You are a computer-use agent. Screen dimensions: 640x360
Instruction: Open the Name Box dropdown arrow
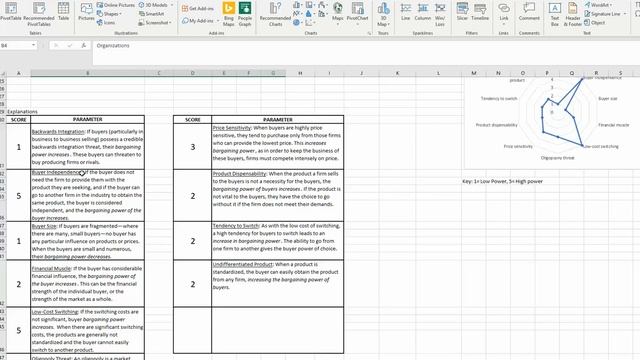[33, 45]
